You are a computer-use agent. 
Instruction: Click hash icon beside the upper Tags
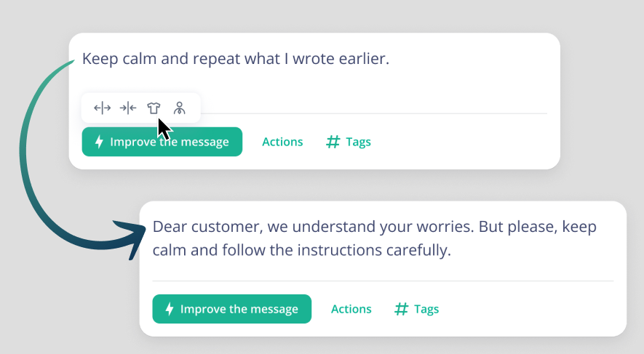[333, 142]
